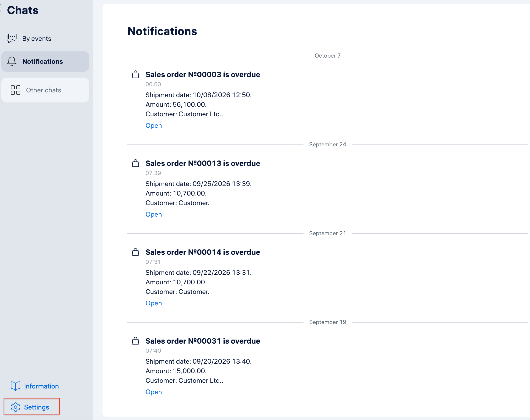Click timestamp 06:50 under order №00003

click(153, 84)
